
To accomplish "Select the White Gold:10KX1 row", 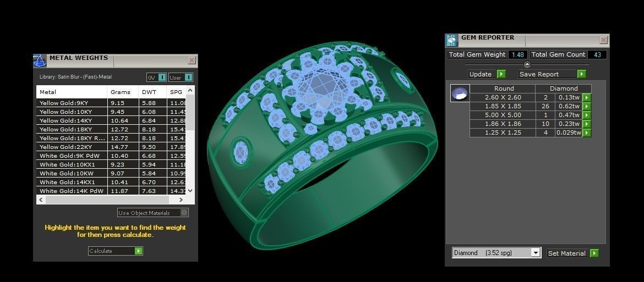I will pyautogui.click(x=111, y=164).
